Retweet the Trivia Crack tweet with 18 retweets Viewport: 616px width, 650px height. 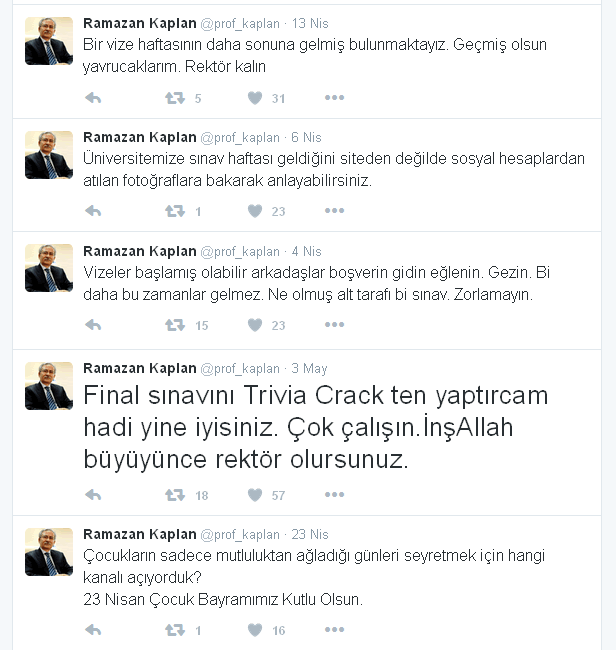point(175,495)
